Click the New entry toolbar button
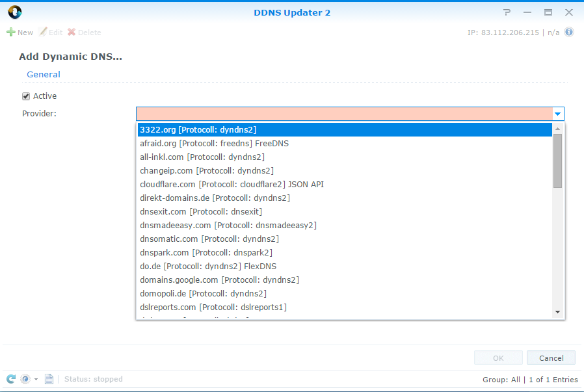Image resolution: width=584 pixels, height=392 pixels. [20, 33]
